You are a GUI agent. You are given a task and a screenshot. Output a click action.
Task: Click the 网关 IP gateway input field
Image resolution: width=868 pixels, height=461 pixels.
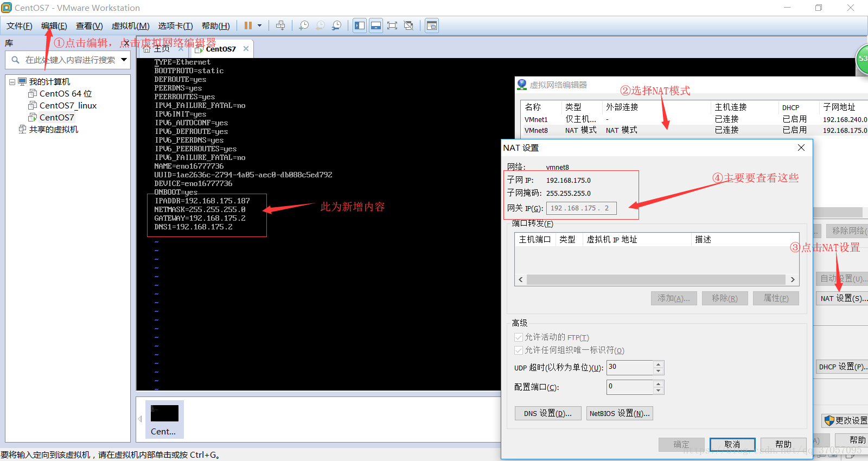[582, 208]
